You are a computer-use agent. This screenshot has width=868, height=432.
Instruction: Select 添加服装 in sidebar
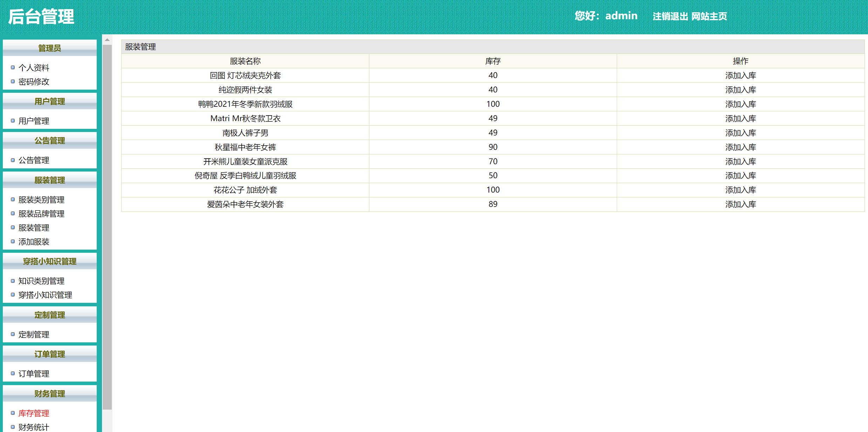coord(34,242)
